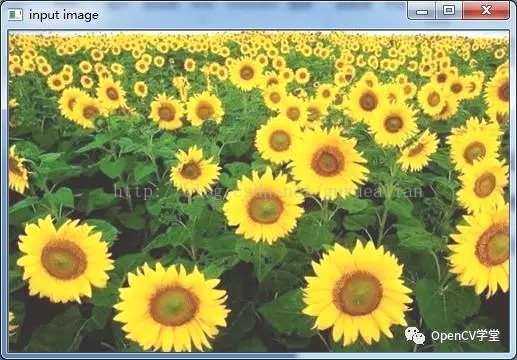517x360 pixels.
Task: Minimize the input image window
Action: (422, 11)
